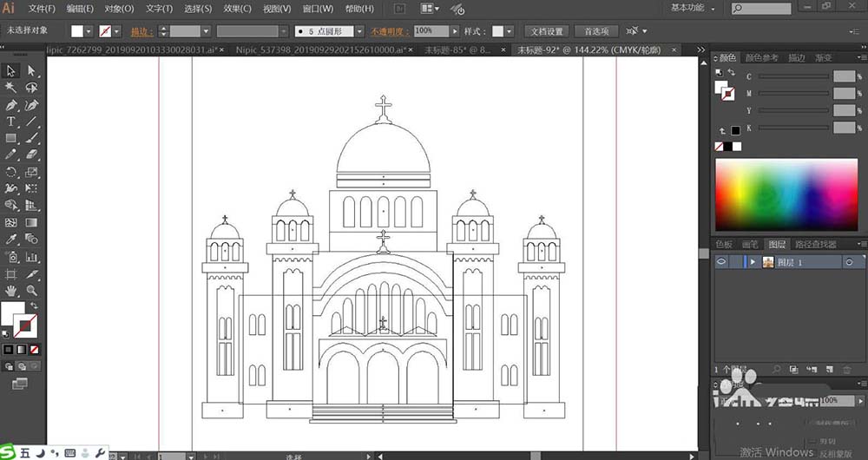The height and width of the screenshot is (460, 868).
Task: Click the target circle of 图层 1
Action: pyautogui.click(x=851, y=262)
